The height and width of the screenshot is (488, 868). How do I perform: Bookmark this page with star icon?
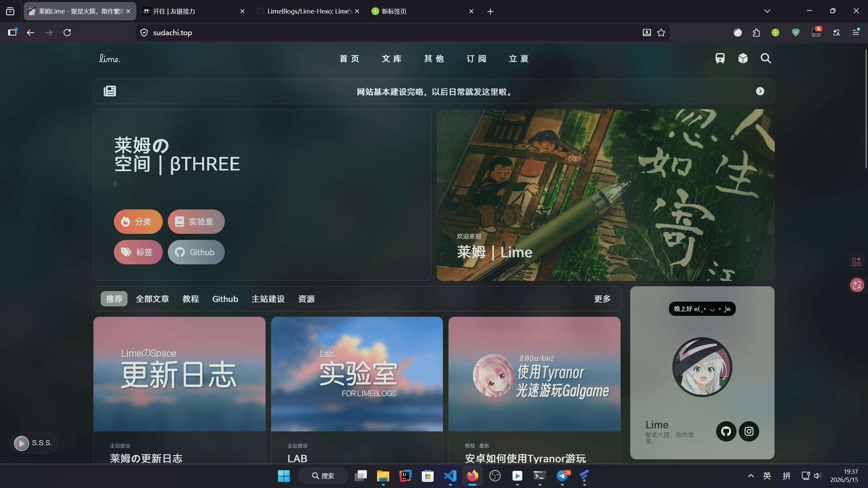click(661, 33)
